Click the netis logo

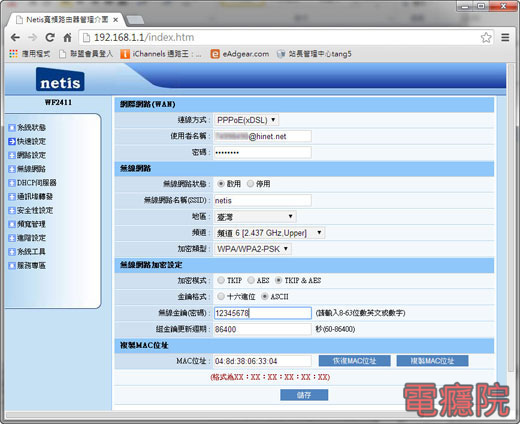60,79
